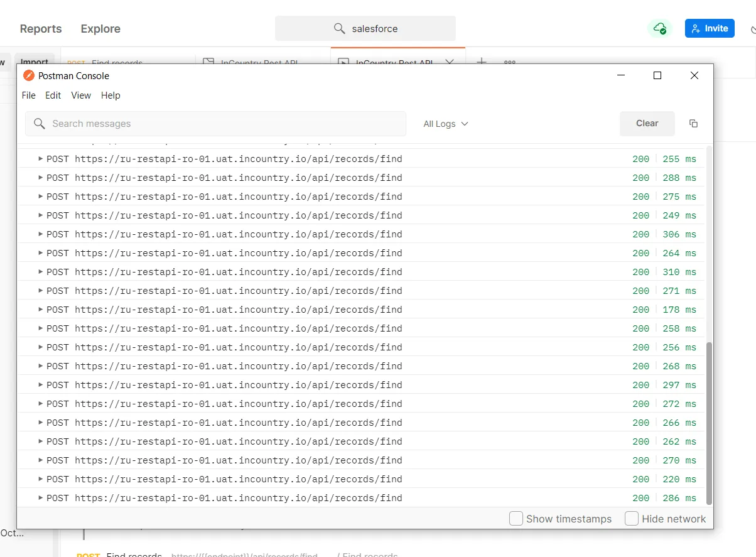756x557 pixels.
Task: Close the InCountry Rest API tab with its X
Action: click(x=450, y=63)
